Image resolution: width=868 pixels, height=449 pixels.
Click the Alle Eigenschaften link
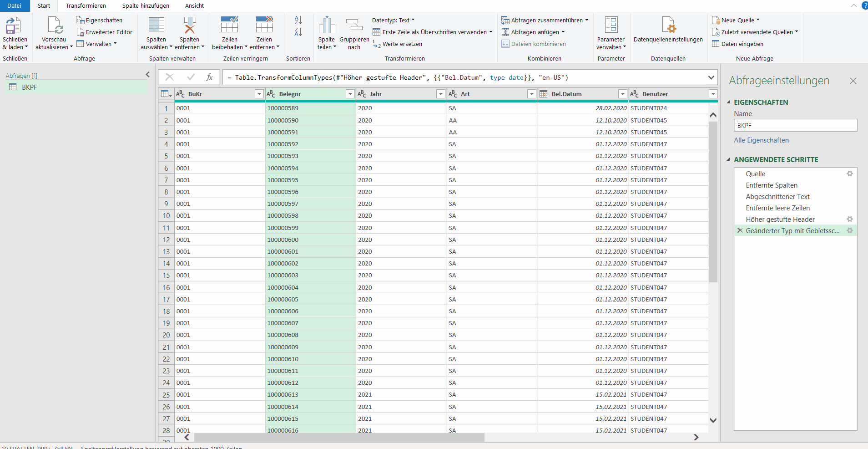tap(761, 140)
